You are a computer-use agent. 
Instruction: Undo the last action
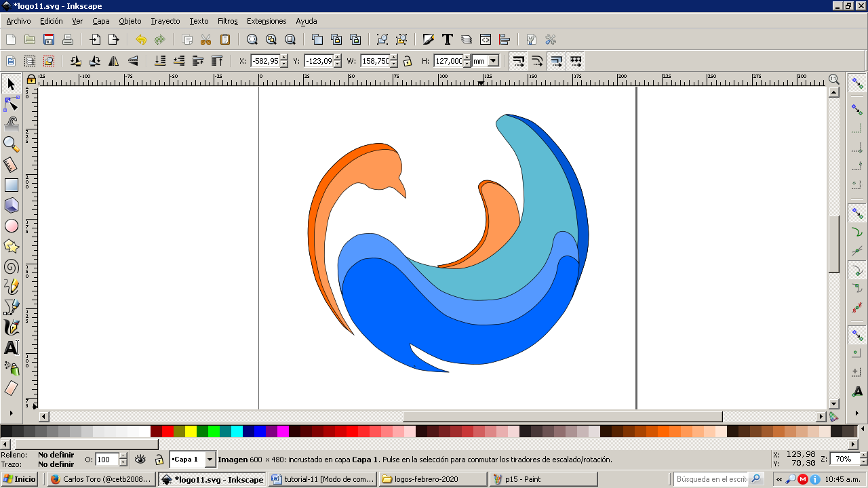141,39
